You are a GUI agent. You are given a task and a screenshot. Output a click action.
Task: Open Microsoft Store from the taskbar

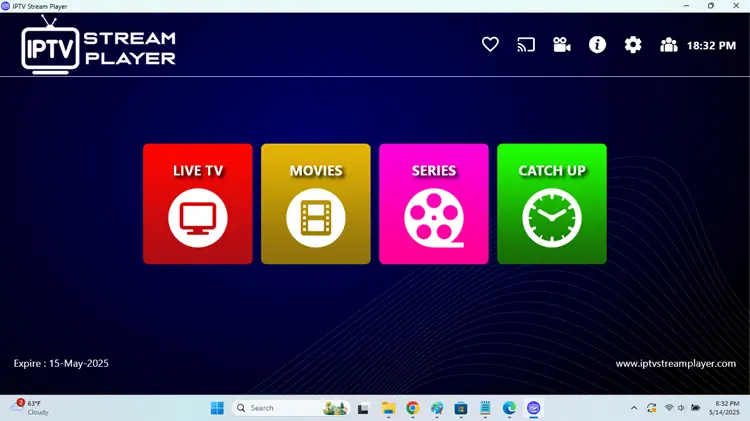[461, 408]
